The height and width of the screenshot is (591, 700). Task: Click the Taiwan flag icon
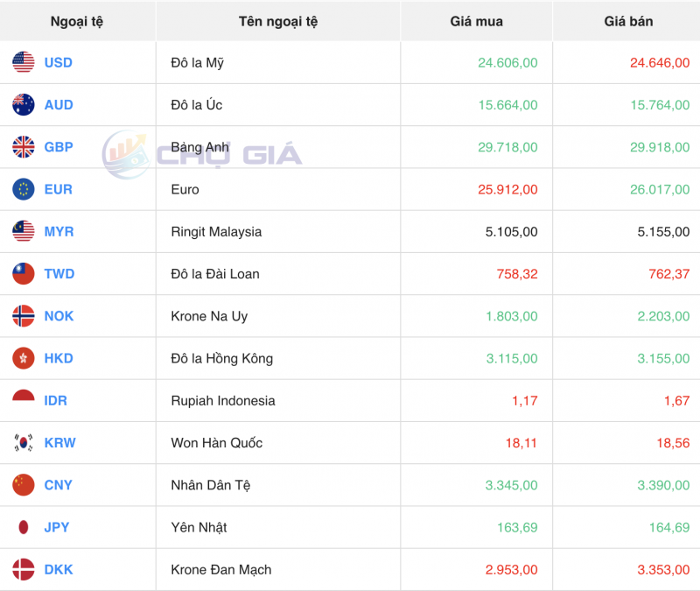click(x=24, y=274)
